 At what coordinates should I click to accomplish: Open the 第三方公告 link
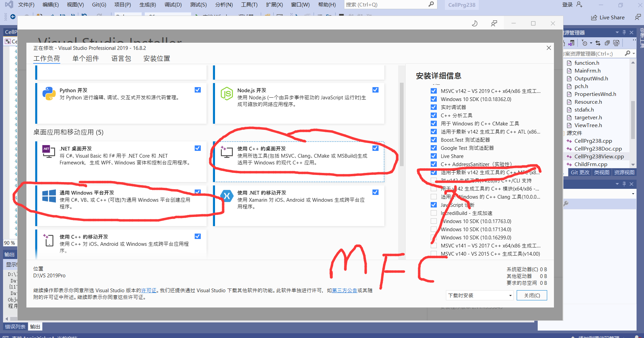coord(345,290)
